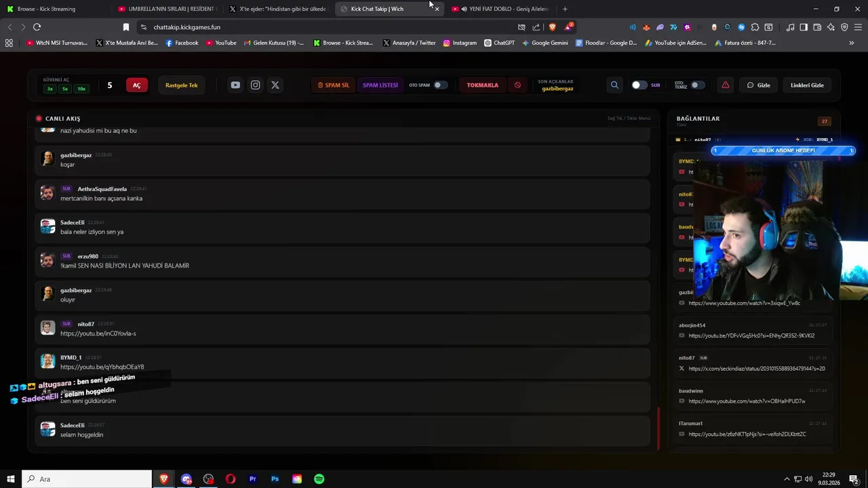
Task: Click the share page icon in the address bar
Action: pyautogui.click(x=536, y=27)
